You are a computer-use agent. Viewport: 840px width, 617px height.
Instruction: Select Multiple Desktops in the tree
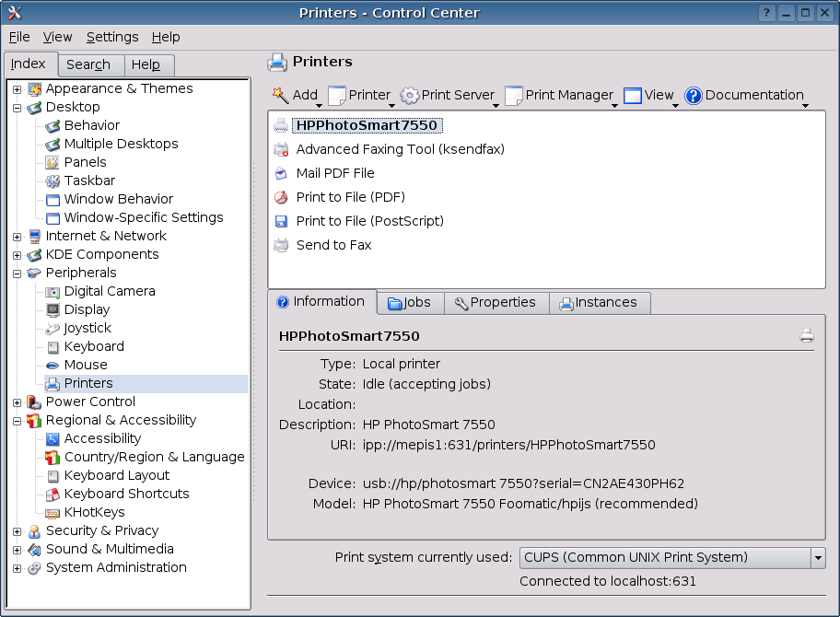click(x=121, y=144)
